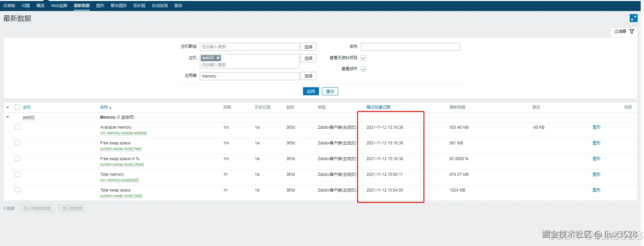Check the Total memory row checkbox
The width and height of the screenshot is (644, 246).
17,174
